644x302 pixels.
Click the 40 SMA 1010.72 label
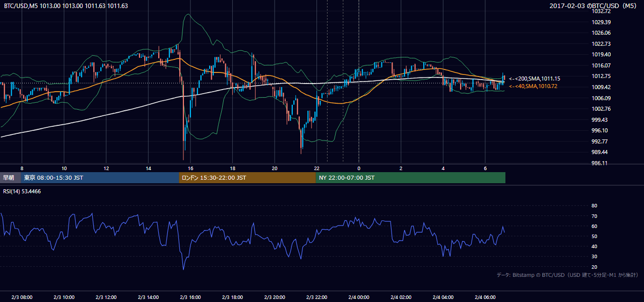[533, 87]
